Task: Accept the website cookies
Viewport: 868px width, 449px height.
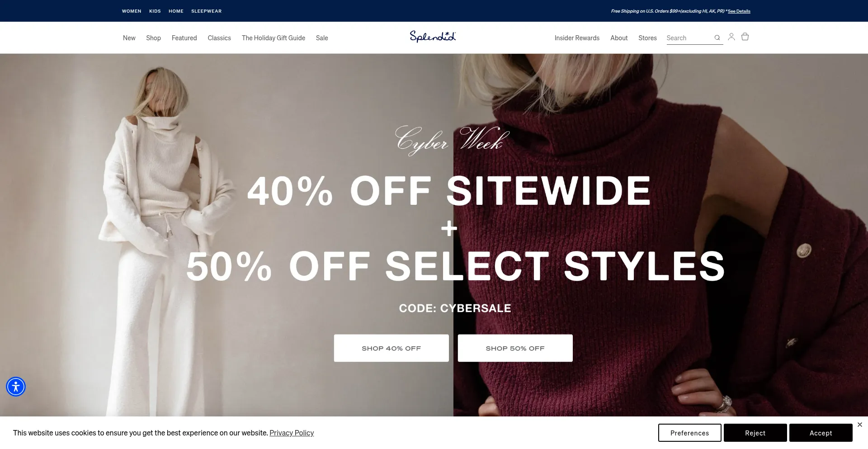Action: click(821, 433)
